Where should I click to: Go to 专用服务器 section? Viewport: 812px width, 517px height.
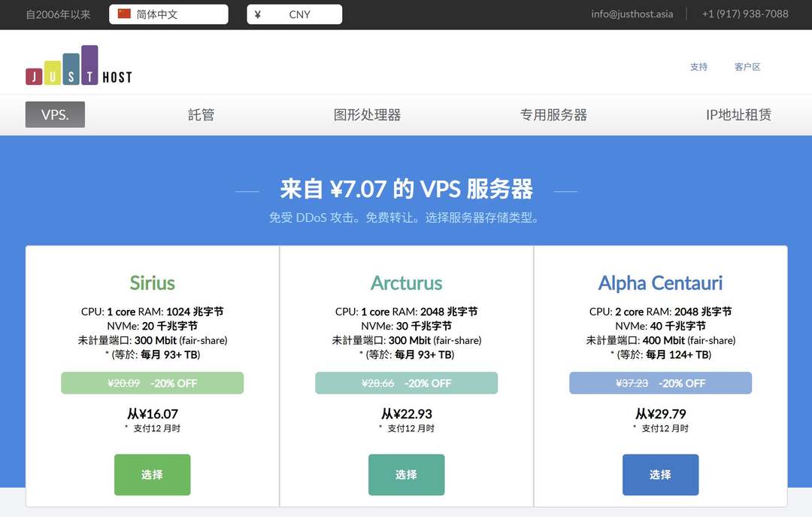point(553,114)
